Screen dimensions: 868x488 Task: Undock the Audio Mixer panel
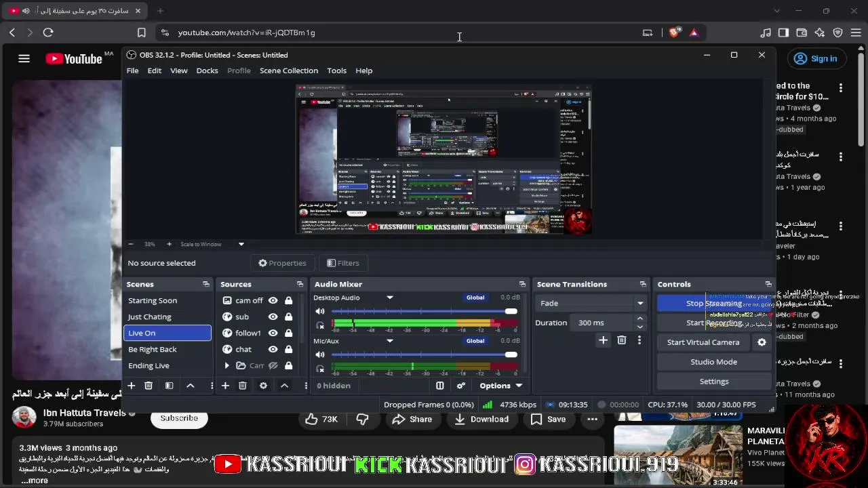(x=522, y=285)
